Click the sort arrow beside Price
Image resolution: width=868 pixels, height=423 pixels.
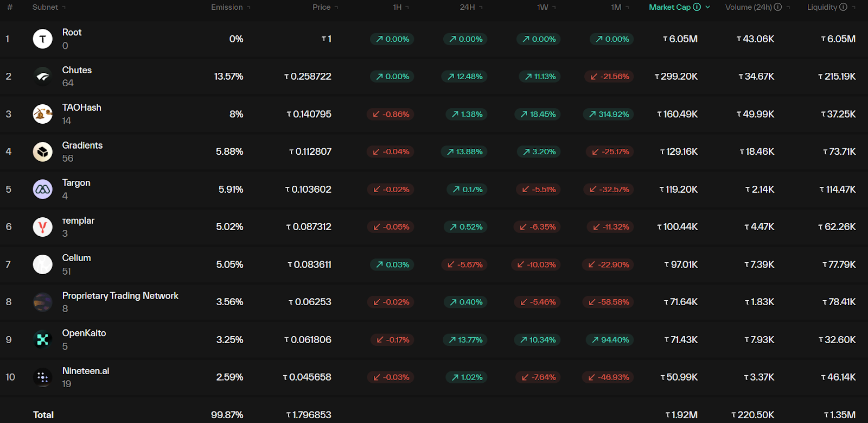click(x=336, y=8)
